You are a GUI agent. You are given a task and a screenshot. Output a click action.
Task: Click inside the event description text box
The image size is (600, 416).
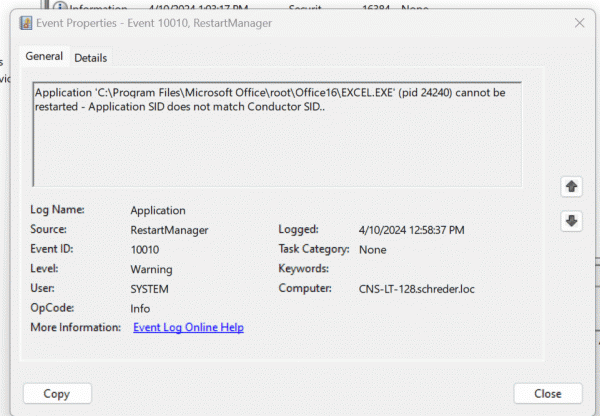pos(277,134)
